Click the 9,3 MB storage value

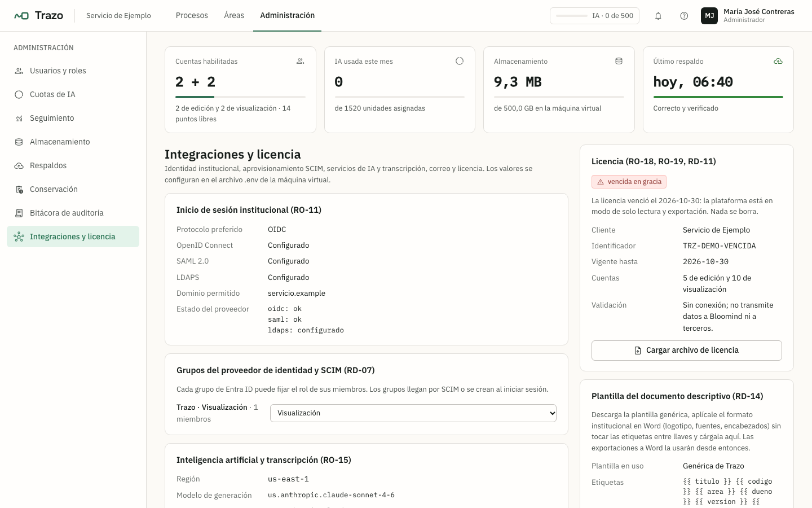(x=518, y=82)
